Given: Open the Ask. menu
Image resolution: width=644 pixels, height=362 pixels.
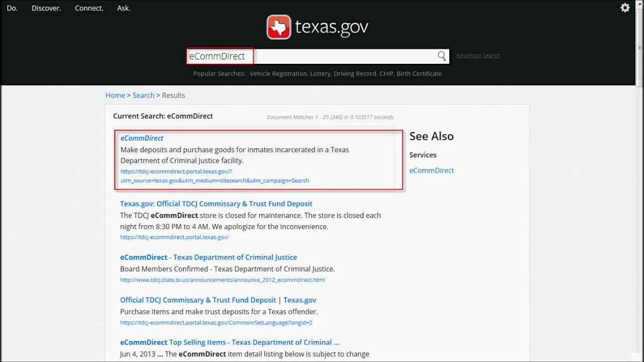Looking at the screenshot, I should [124, 8].
